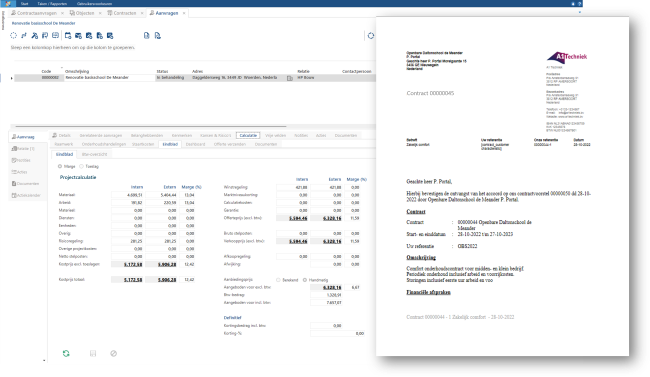Viewport: 650px width, 377px height.
Task: Click the Materiaal Intern value field 4.699,51
Action: [x=127, y=195]
